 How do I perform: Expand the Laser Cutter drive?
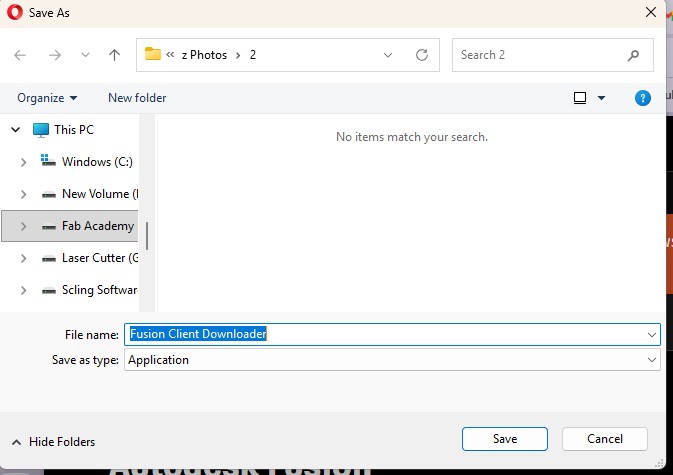[x=23, y=258]
